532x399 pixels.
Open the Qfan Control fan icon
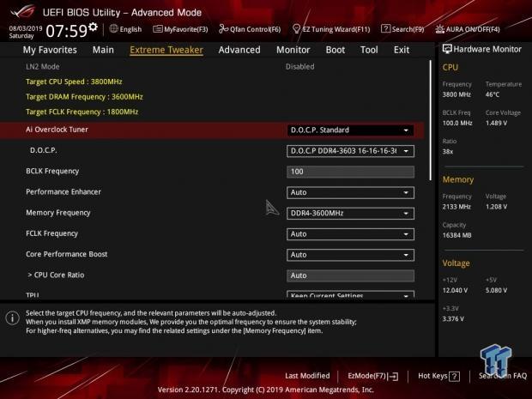pyautogui.click(x=223, y=29)
